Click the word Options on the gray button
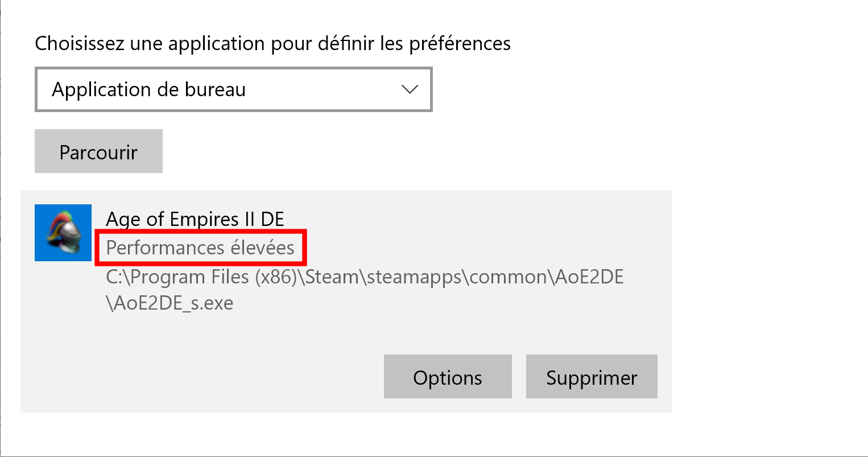 pyautogui.click(x=448, y=377)
